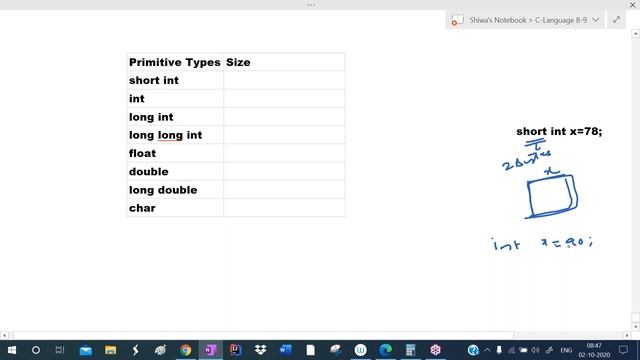Click the 'Size' header cell
The image size is (640, 360).
pos(284,62)
